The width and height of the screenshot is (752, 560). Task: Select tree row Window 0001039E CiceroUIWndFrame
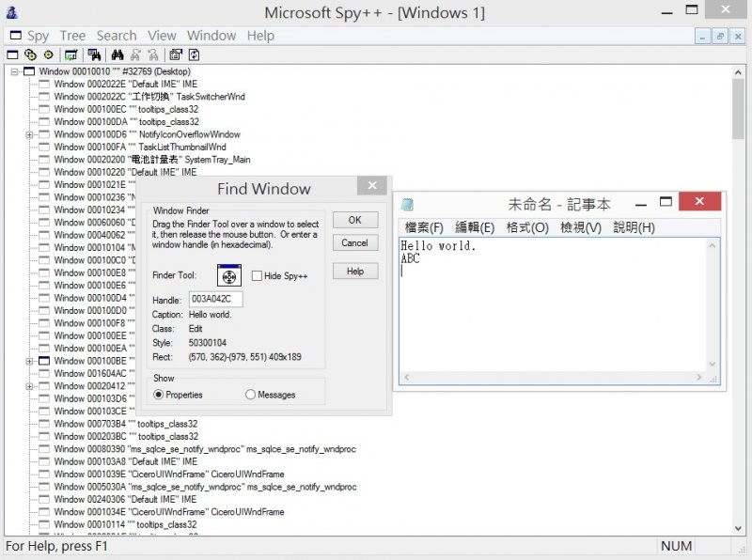click(169, 474)
